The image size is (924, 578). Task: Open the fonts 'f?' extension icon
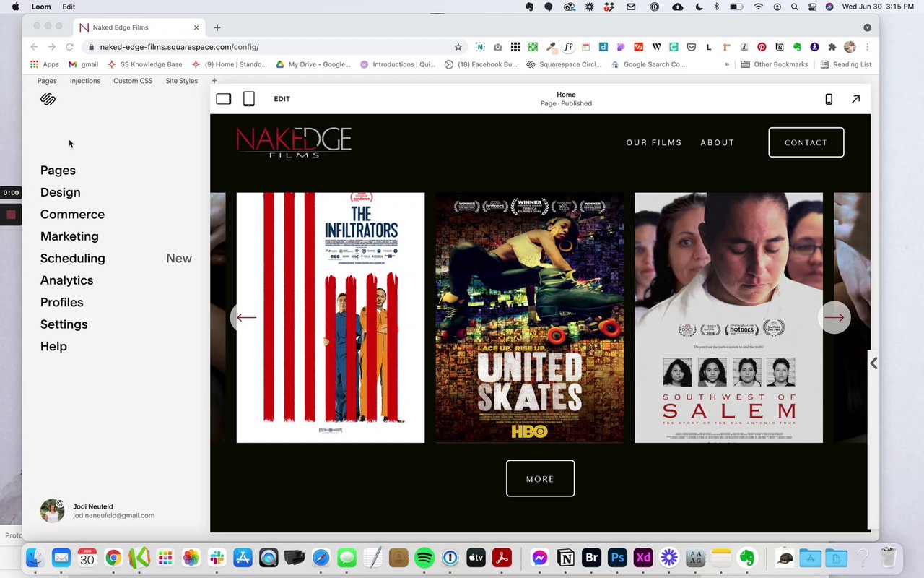[568, 47]
